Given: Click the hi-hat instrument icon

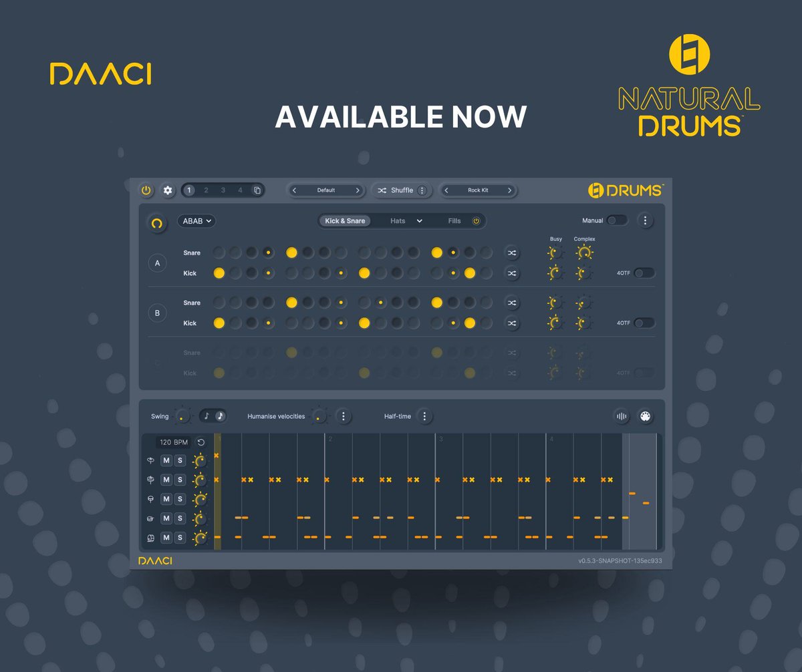Looking at the screenshot, I should click(x=151, y=480).
